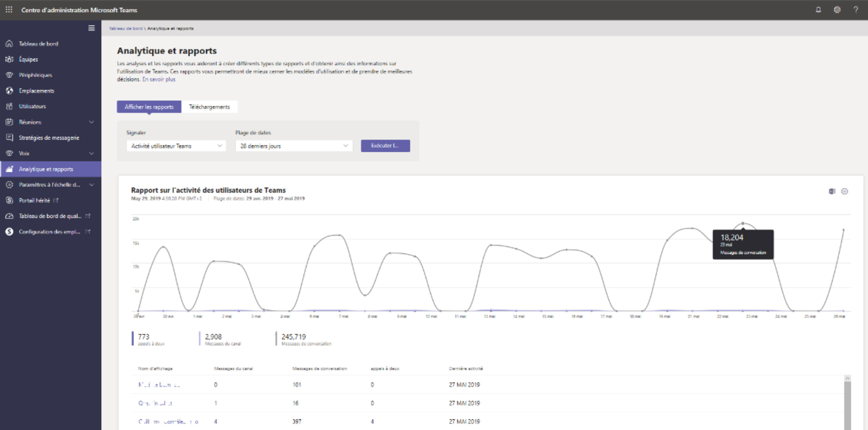The height and width of the screenshot is (430, 868).
Task: Click external link icon beside Portail hérité
Action: (x=56, y=200)
